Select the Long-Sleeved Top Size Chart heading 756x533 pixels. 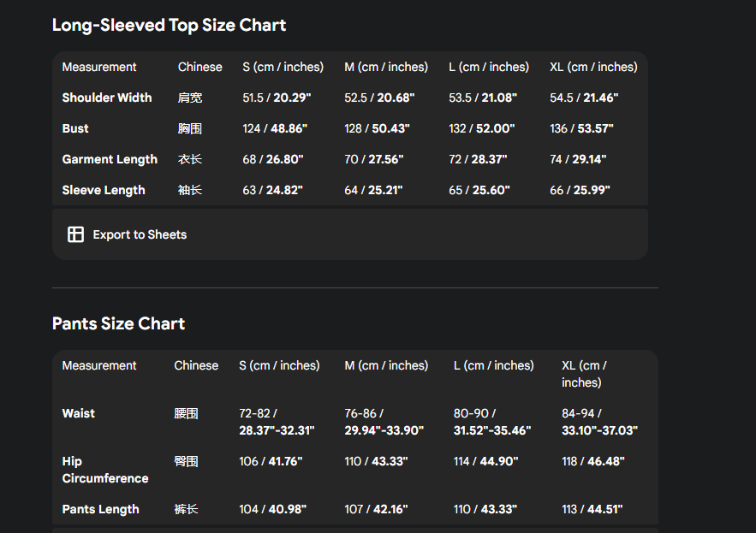(169, 25)
